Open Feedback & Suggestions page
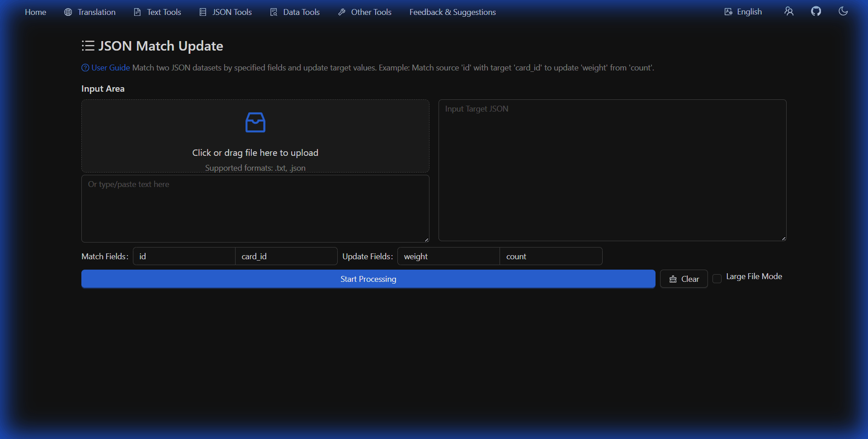The height and width of the screenshot is (439, 868). 453,12
